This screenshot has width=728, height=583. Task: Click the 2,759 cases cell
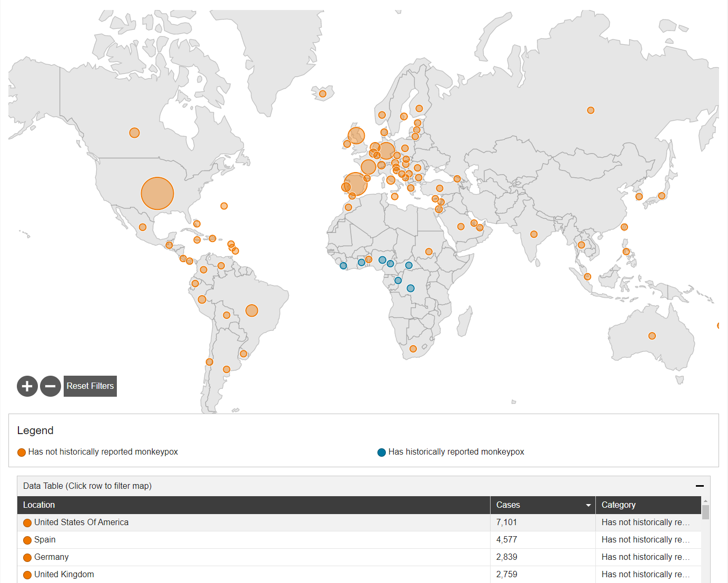pos(543,575)
